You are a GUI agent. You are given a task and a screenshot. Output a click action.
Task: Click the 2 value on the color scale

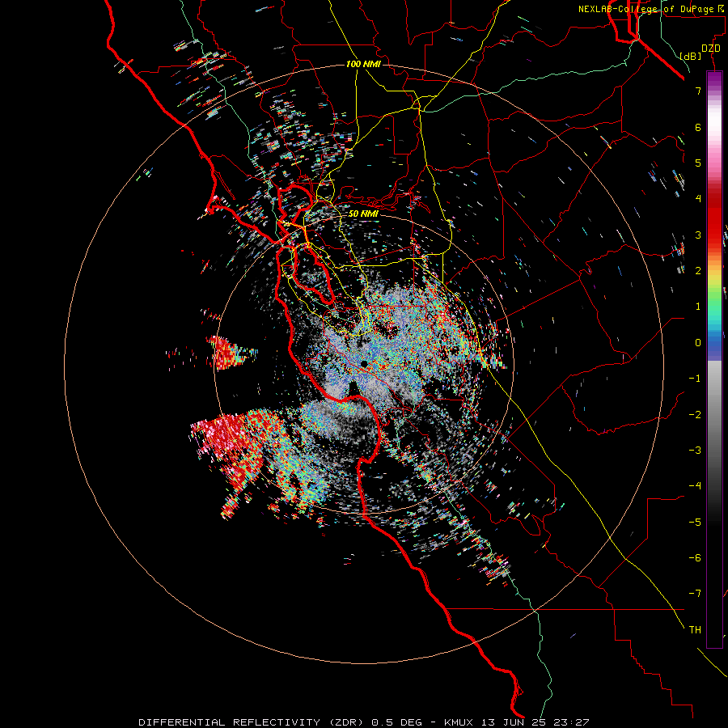[698, 271]
